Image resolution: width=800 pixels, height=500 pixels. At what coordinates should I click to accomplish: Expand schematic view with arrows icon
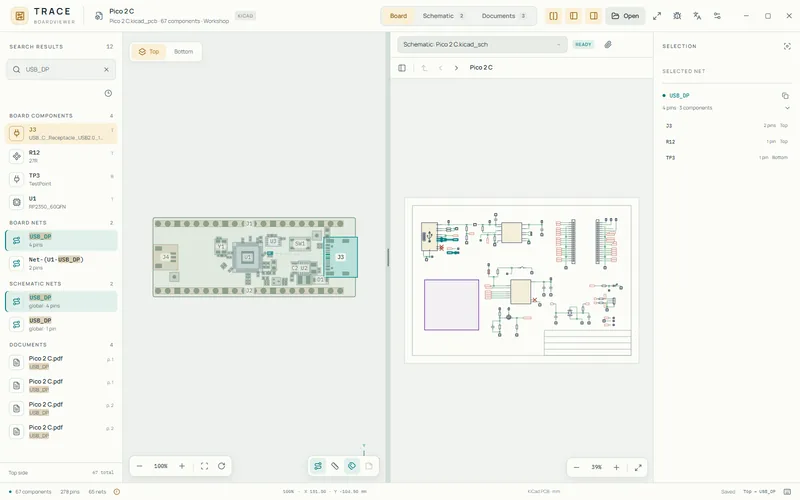click(638, 467)
